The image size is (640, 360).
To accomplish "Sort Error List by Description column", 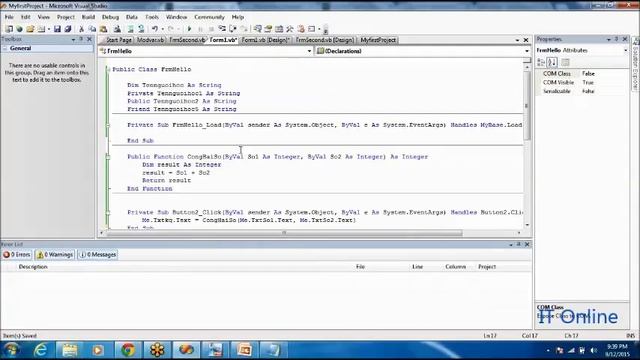I will pyautogui.click(x=33, y=267).
